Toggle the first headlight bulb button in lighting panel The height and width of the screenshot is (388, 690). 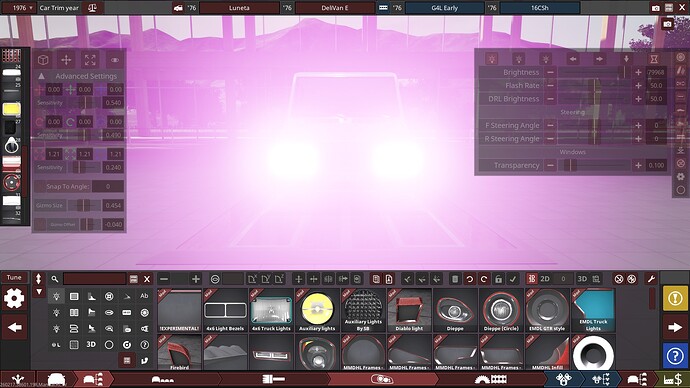tap(492, 59)
